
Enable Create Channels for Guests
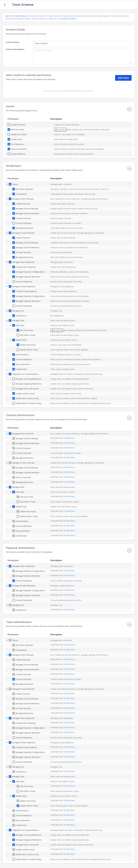pos(9,125)
